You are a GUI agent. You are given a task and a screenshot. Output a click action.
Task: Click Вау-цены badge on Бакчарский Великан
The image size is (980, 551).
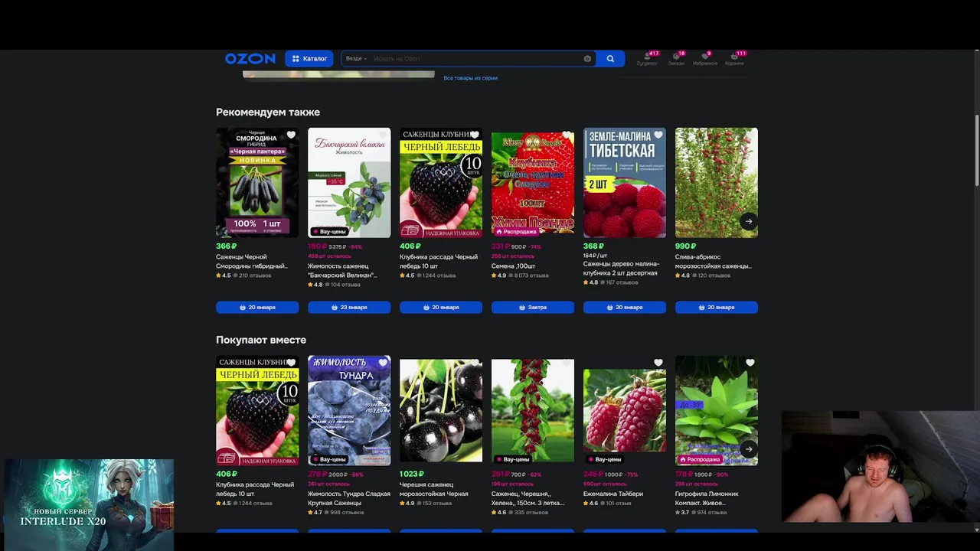coord(329,231)
